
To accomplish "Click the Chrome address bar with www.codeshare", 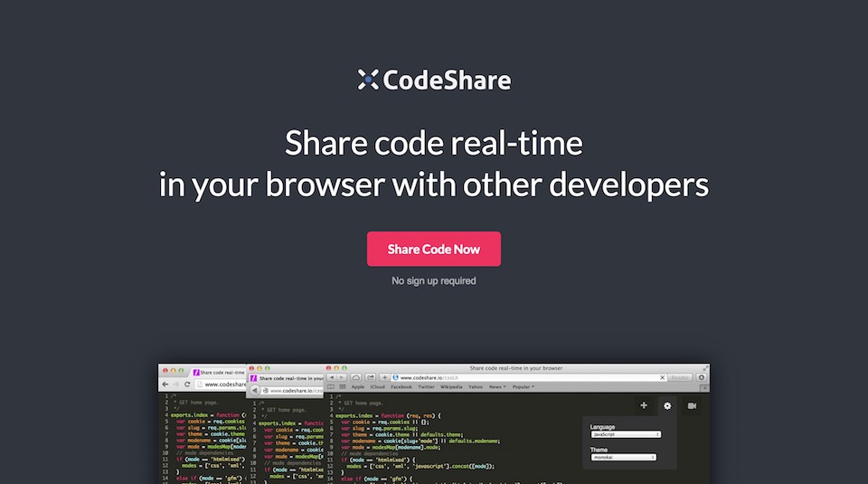I will point(221,384).
